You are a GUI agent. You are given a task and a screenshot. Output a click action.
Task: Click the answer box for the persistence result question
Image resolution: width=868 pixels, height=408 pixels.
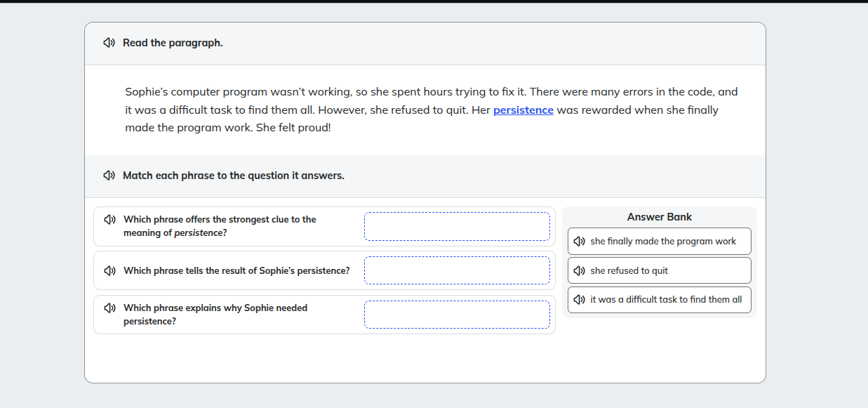pos(457,270)
